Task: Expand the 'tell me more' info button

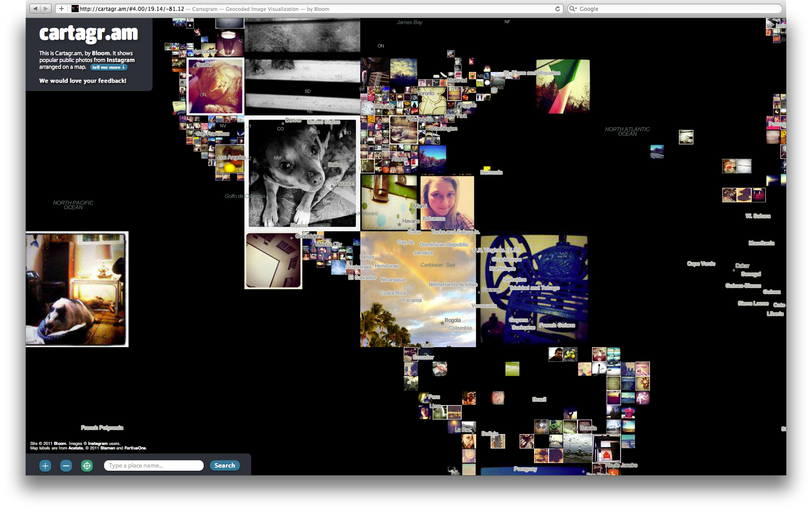Action: pyautogui.click(x=109, y=67)
